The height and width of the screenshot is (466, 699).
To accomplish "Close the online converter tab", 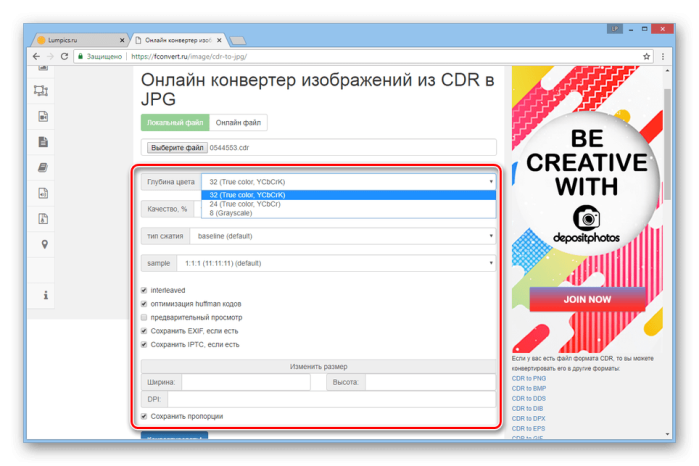I will point(219,40).
